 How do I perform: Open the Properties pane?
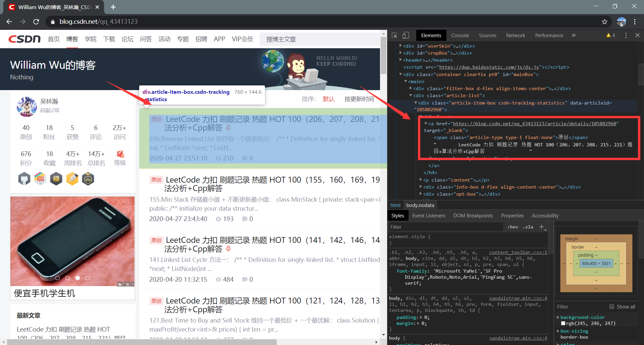512,216
